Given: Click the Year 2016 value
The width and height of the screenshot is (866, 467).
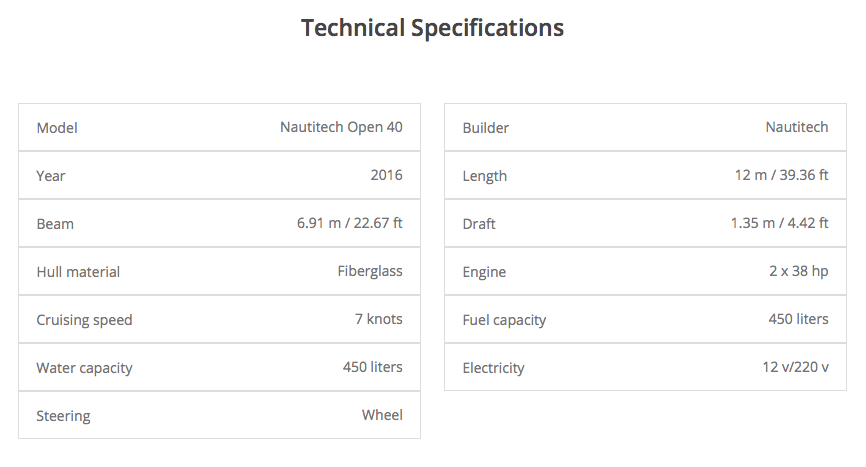Looking at the screenshot, I should (x=386, y=175).
